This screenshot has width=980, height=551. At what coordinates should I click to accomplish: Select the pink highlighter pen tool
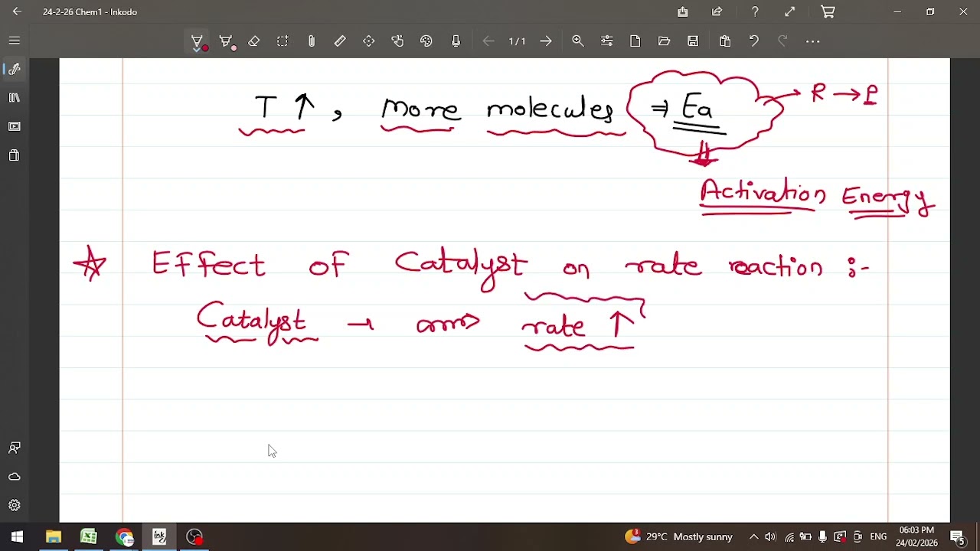226,41
